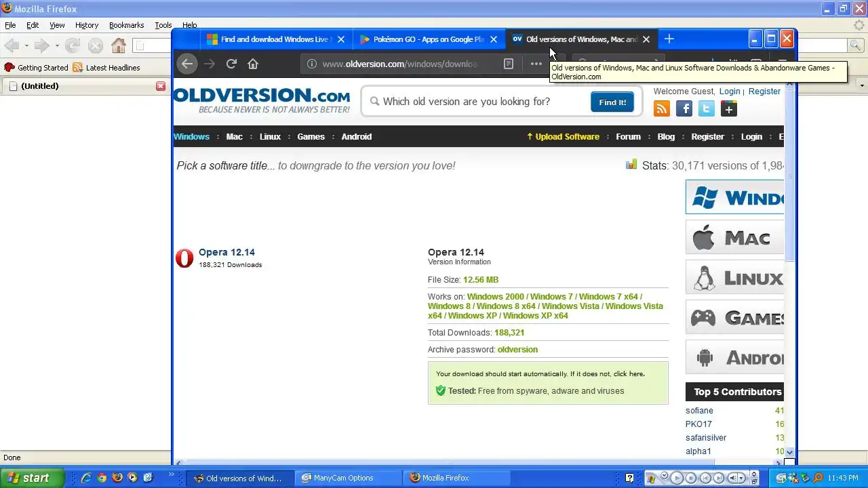Close the Old versions of Windows tab
Image resolution: width=868 pixels, height=488 pixels.
click(x=646, y=39)
